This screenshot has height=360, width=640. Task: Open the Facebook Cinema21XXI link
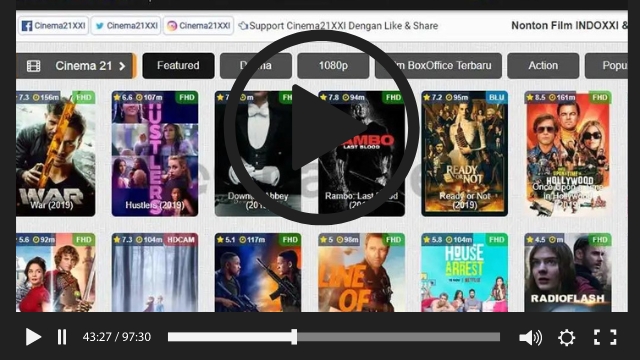point(53,26)
